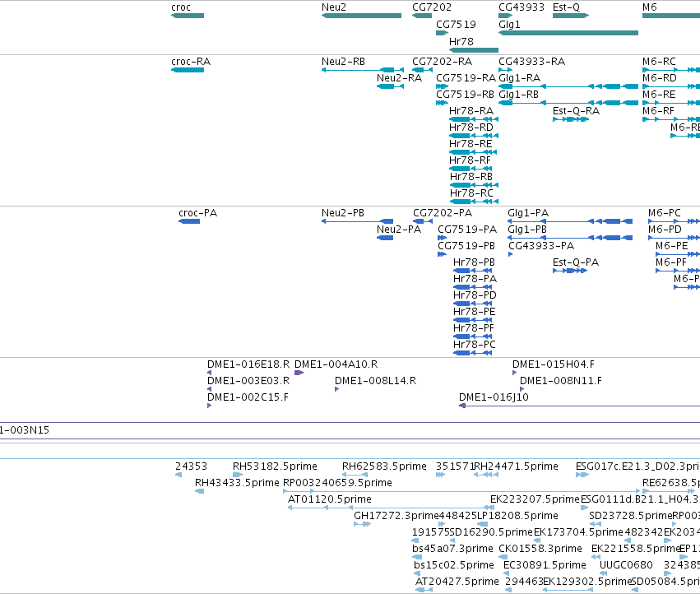Select the DME1-016J10 clone label
The height and width of the screenshot is (594, 700).
[x=494, y=397]
